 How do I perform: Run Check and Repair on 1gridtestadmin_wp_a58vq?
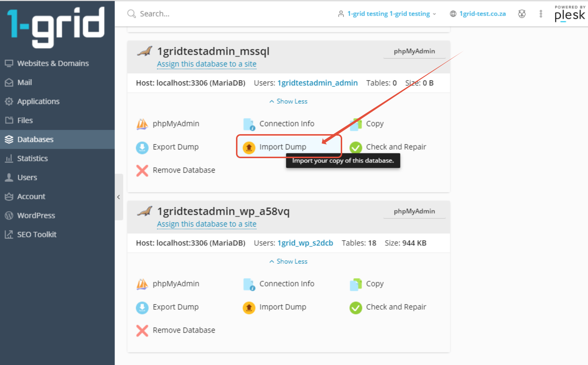coord(388,307)
